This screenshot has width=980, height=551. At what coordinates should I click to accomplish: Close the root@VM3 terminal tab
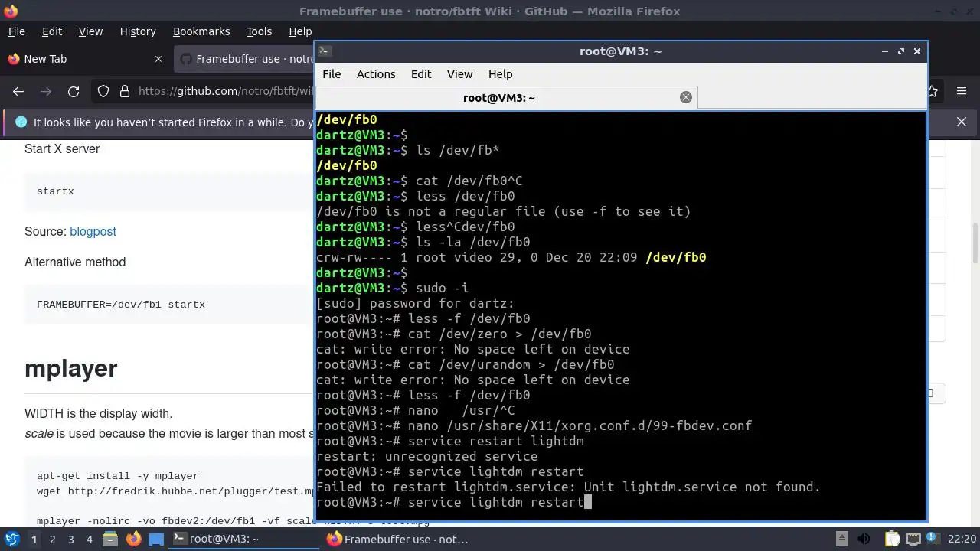(686, 97)
